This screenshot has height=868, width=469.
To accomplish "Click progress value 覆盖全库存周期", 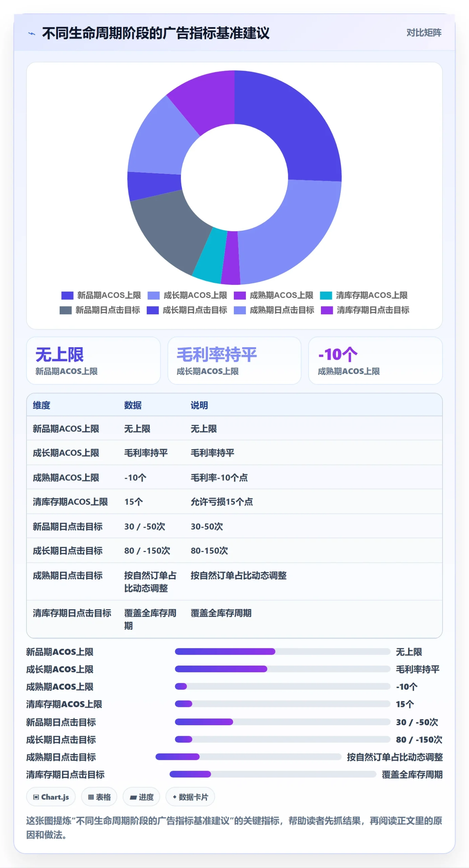I will [x=412, y=774].
